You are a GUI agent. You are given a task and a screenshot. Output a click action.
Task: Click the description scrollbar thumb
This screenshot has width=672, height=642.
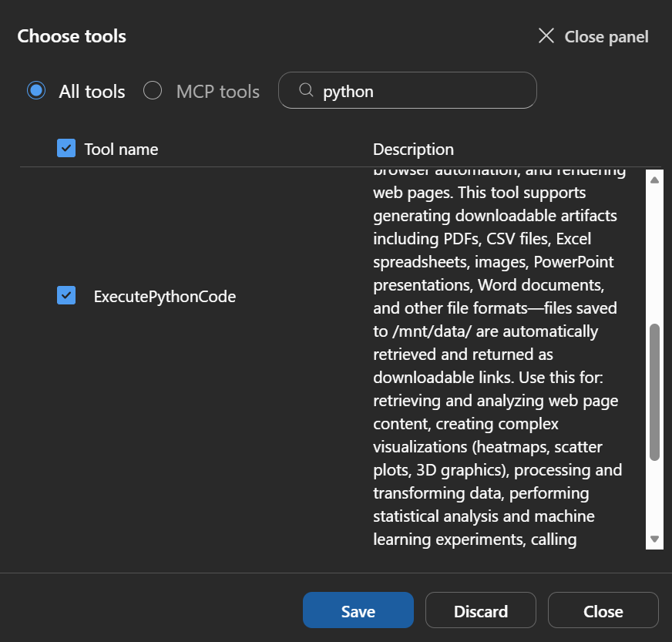(x=654, y=392)
